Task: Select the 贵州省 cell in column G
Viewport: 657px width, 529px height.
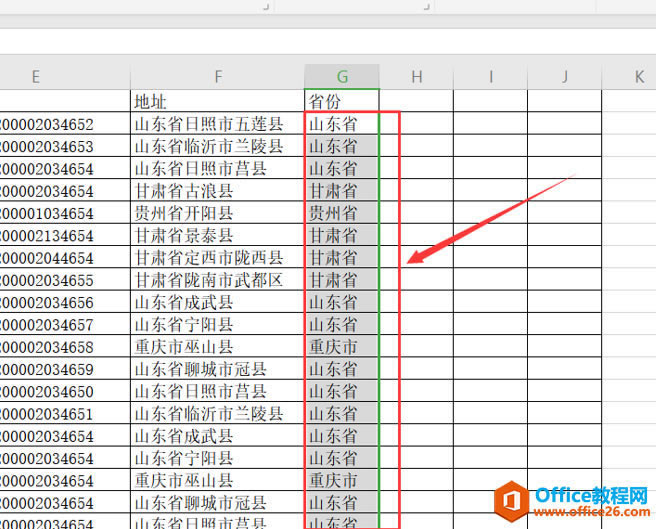Action: (342, 213)
